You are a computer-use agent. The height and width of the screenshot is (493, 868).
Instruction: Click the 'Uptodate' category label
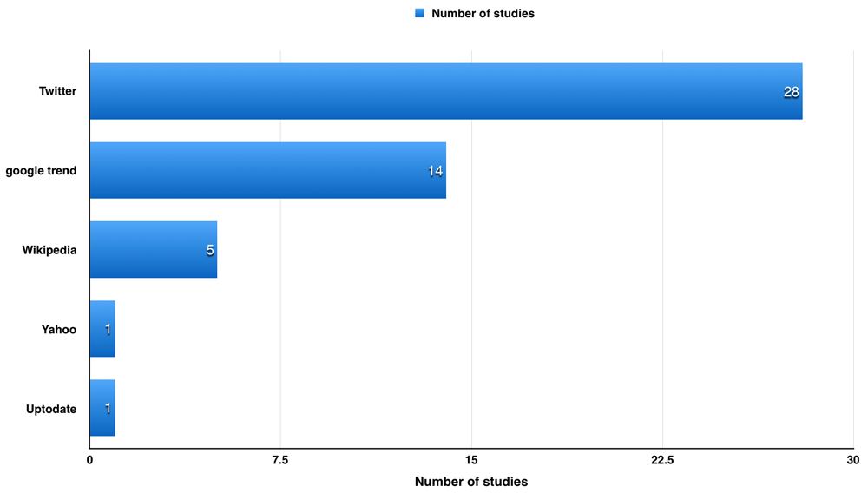(51, 410)
